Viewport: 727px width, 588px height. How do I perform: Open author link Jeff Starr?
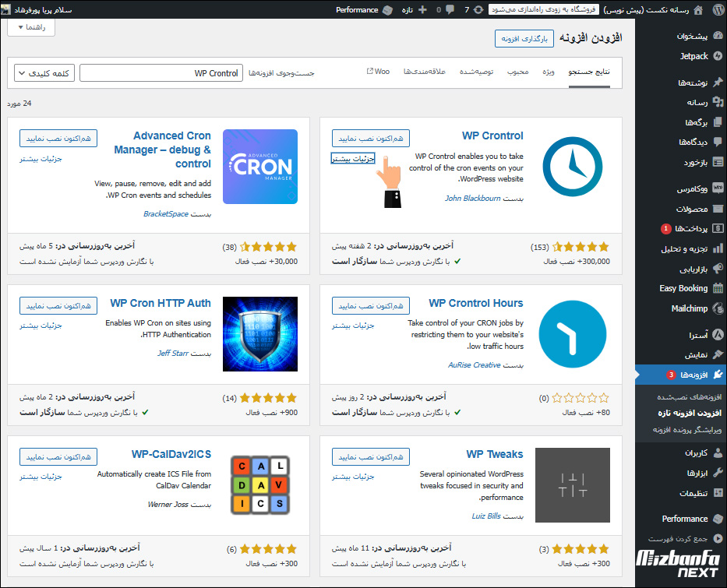tap(173, 353)
